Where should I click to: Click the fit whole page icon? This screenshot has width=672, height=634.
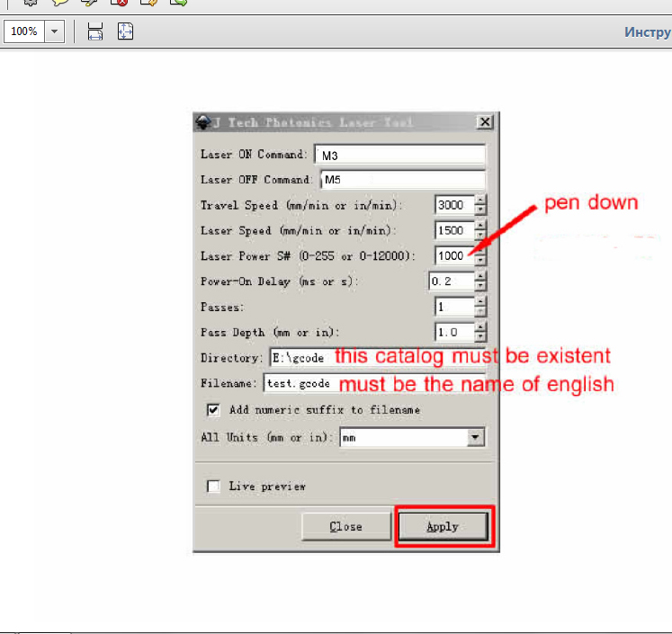point(125,31)
